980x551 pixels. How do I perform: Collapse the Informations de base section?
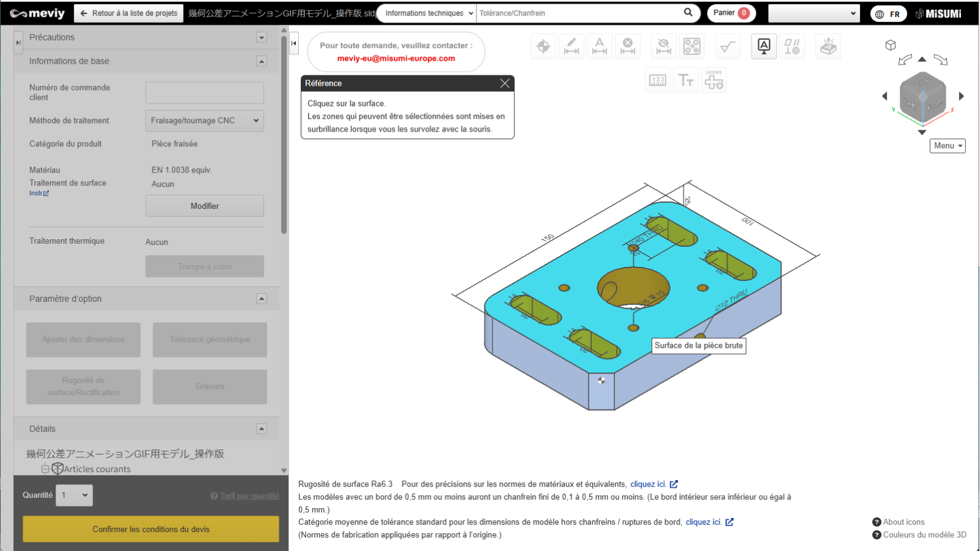[x=262, y=61]
